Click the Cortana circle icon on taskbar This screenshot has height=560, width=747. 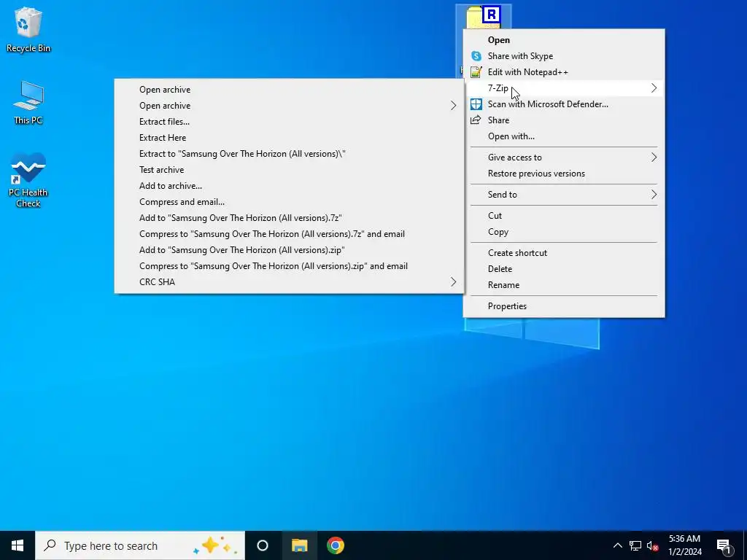click(x=263, y=545)
